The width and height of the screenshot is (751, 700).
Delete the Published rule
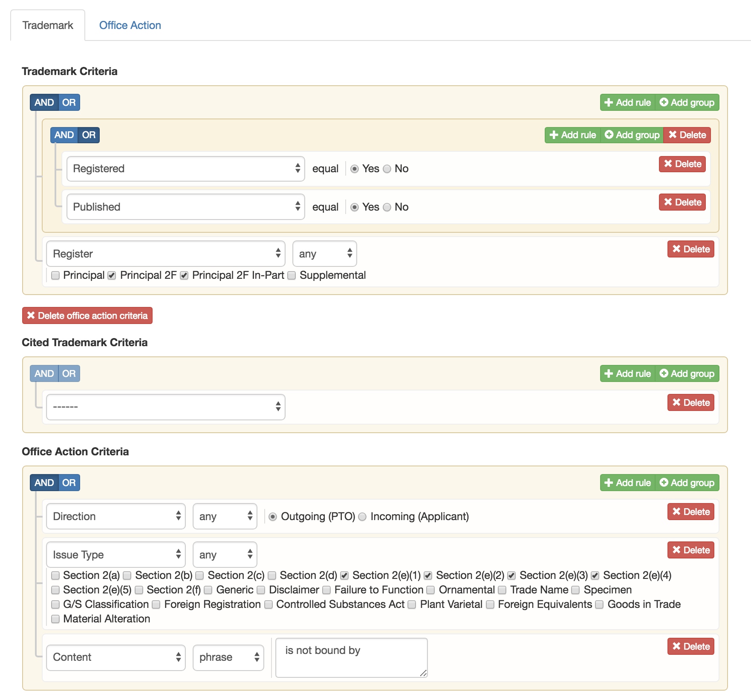coord(682,202)
